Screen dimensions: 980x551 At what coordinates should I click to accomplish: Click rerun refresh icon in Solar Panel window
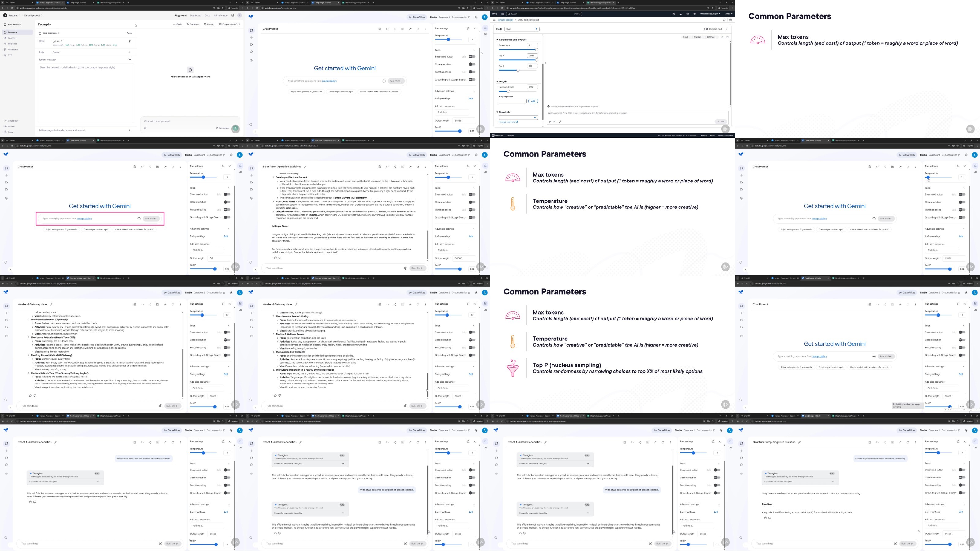pyautogui.click(x=418, y=167)
